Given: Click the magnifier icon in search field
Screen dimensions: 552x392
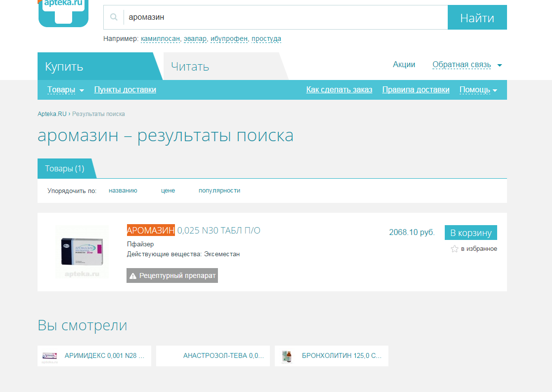Looking at the screenshot, I should click(x=114, y=17).
